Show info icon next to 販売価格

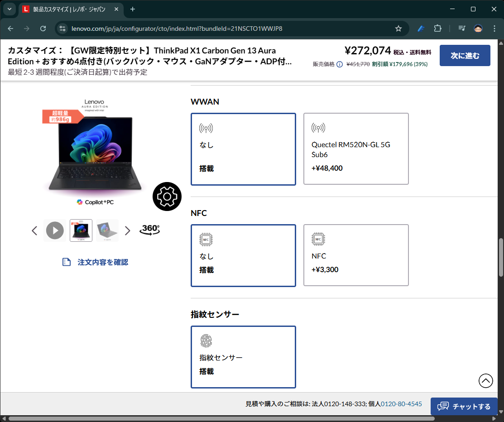coord(340,64)
